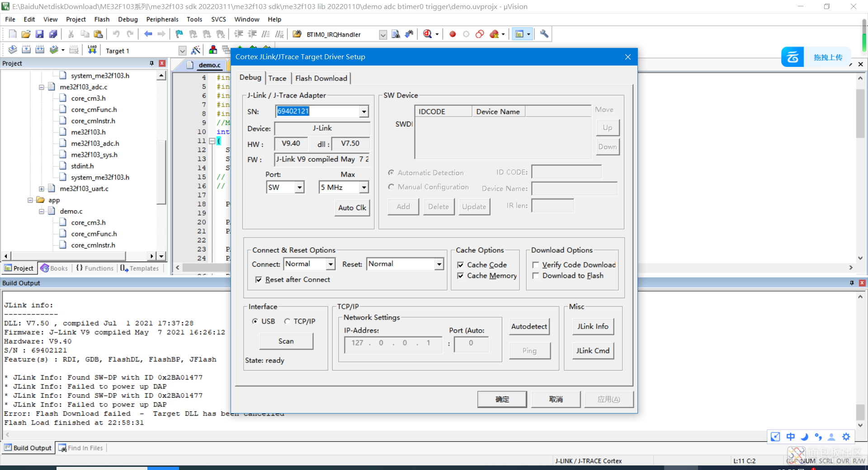Open the Flash menu
The width and height of the screenshot is (868, 470).
click(x=102, y=19)
